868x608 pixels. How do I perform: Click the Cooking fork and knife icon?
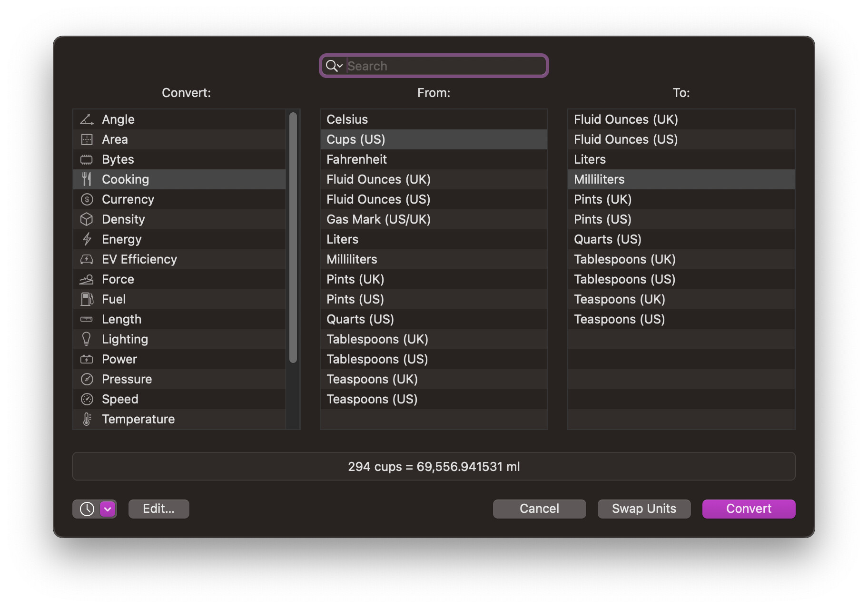tap(87, 179)
